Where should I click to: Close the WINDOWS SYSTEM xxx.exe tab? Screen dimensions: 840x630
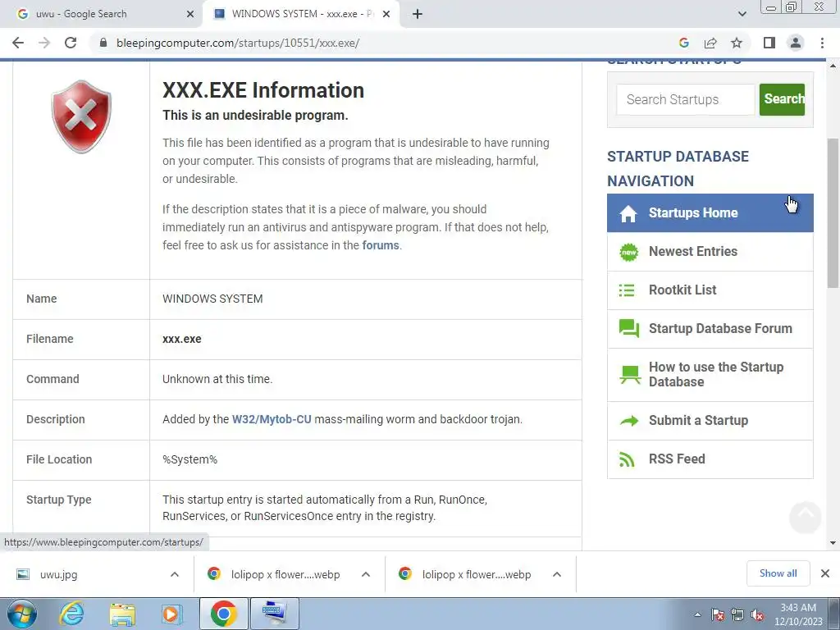tap(386, 14)
